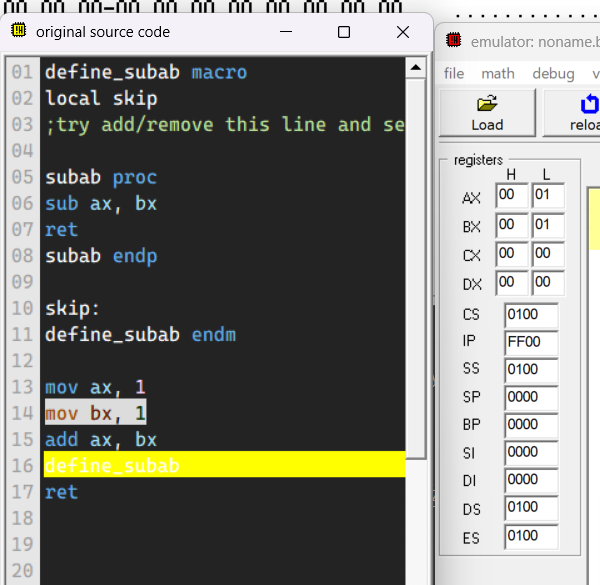Image resolution: width=600 pixels, height=585 pixels.
Task: Click the blue reload arrow icon
Action: (590, 104)
